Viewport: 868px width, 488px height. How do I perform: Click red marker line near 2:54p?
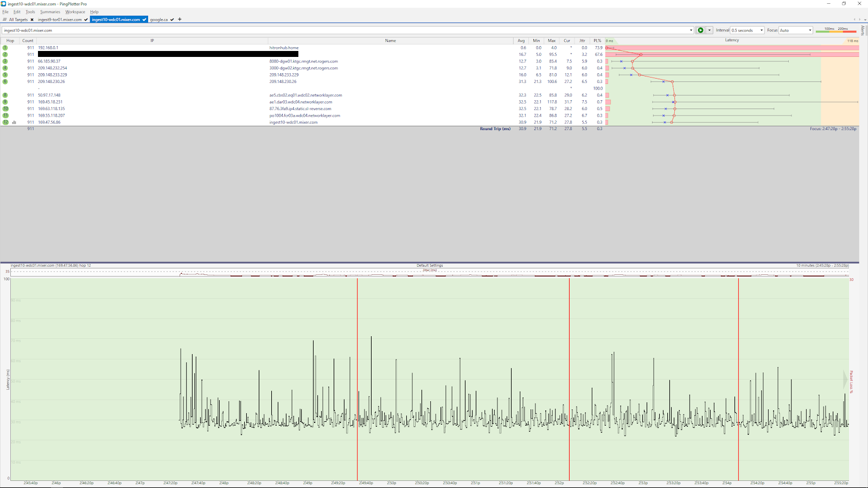[x=738, y=378]
